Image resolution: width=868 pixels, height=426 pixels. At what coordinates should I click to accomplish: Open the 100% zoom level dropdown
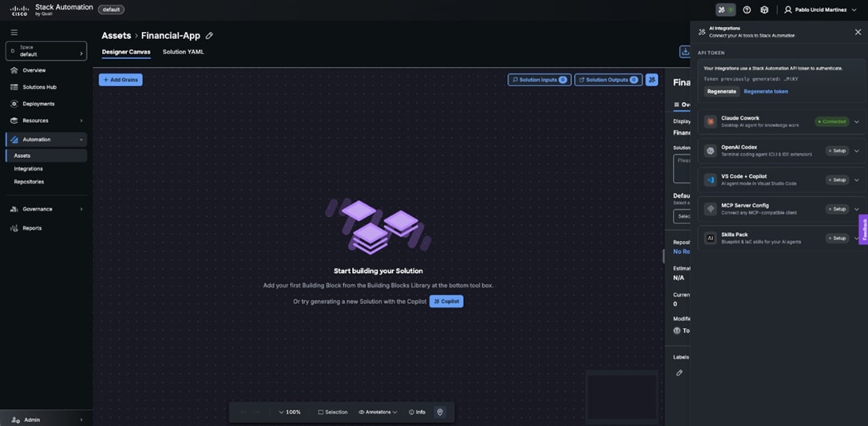(290, 412)
